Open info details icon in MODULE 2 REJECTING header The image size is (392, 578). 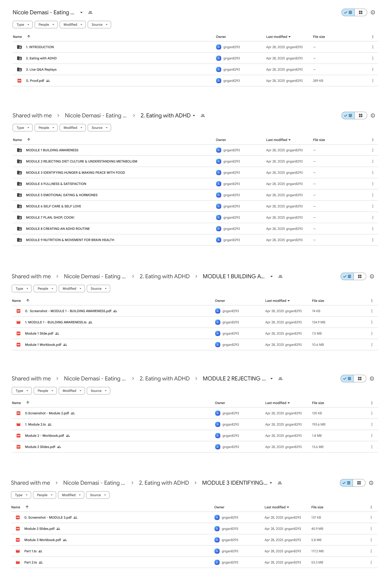tap(372, 379)
